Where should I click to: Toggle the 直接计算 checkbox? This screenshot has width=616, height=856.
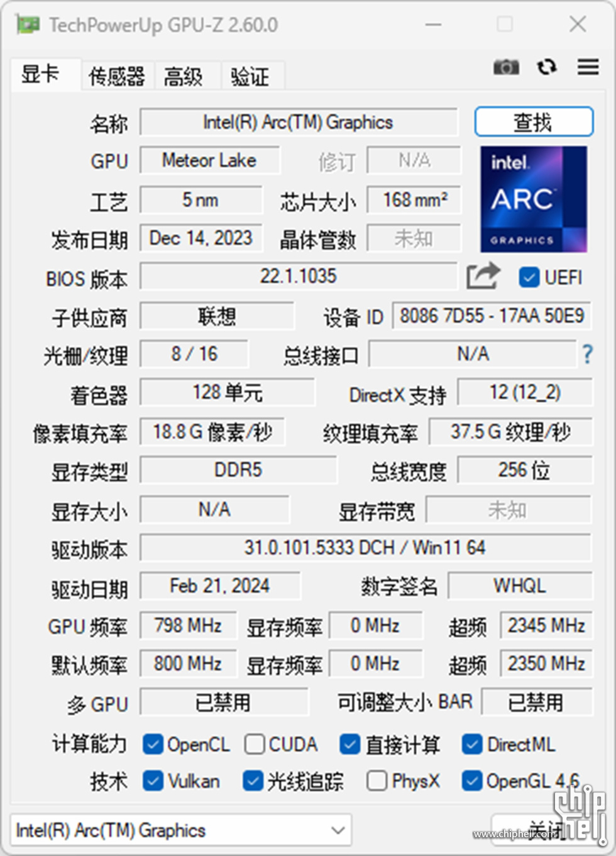(x=350, y=745)
